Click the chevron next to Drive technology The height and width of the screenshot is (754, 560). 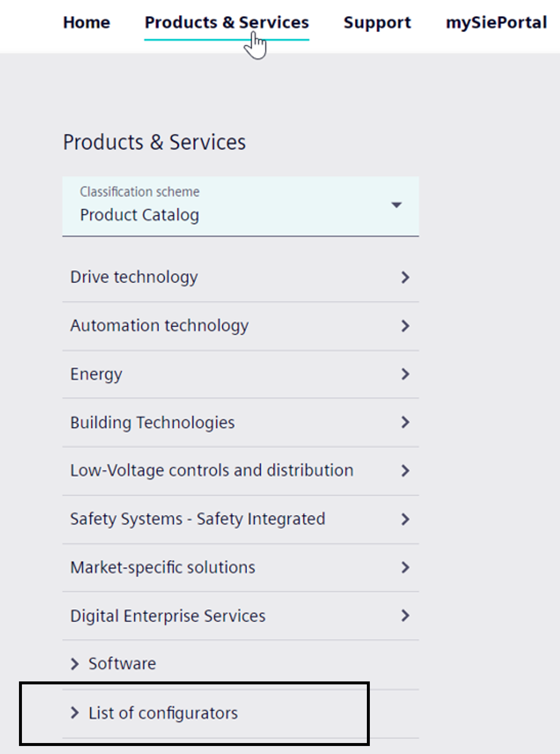[405, 277]
